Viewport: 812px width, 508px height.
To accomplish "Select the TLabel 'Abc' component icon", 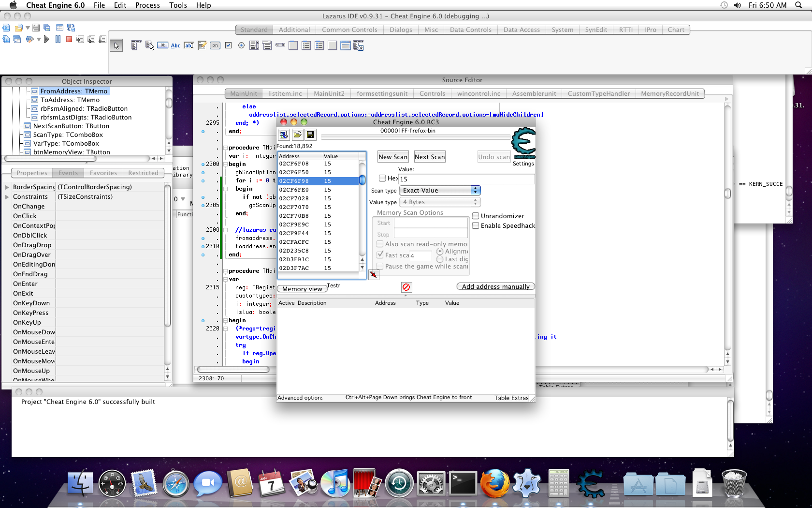I will point(176,45).
